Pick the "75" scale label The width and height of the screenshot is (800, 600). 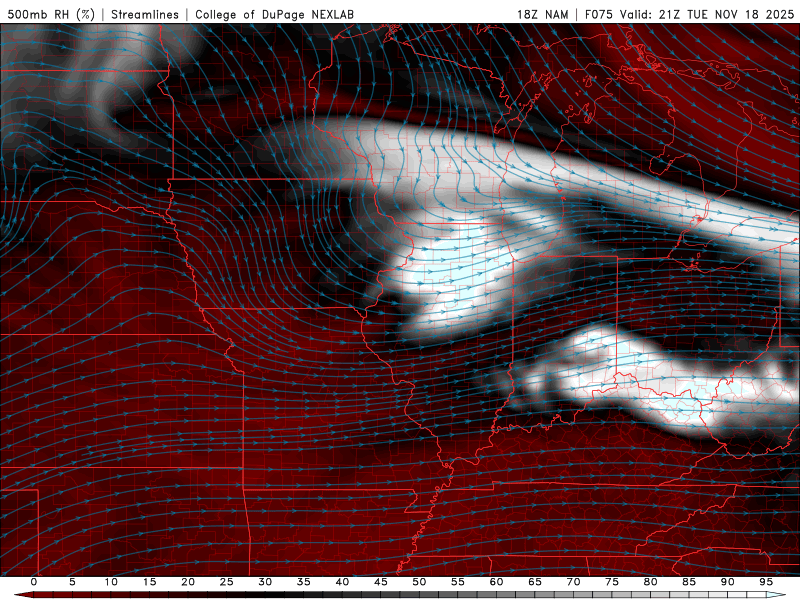point(612,582)
